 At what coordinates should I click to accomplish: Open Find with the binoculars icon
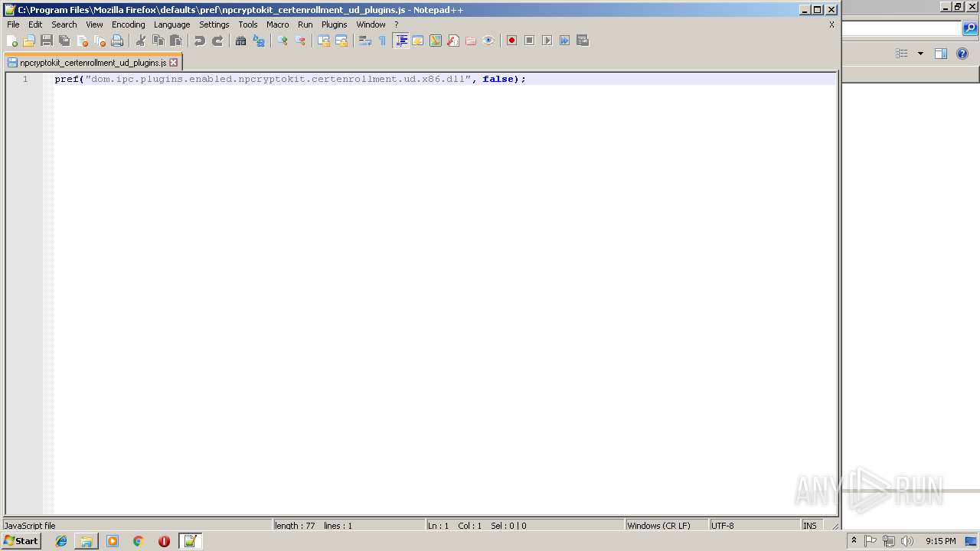[240, 41]
